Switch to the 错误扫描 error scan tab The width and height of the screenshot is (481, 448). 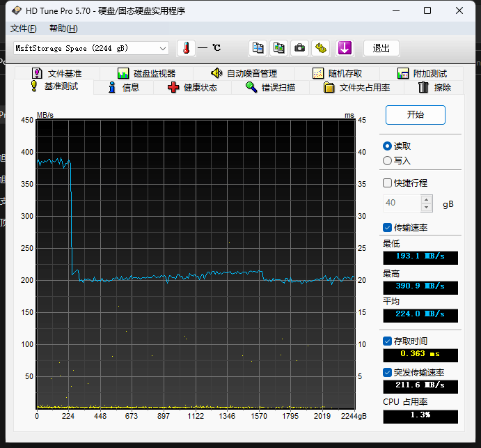click(270, 87)
